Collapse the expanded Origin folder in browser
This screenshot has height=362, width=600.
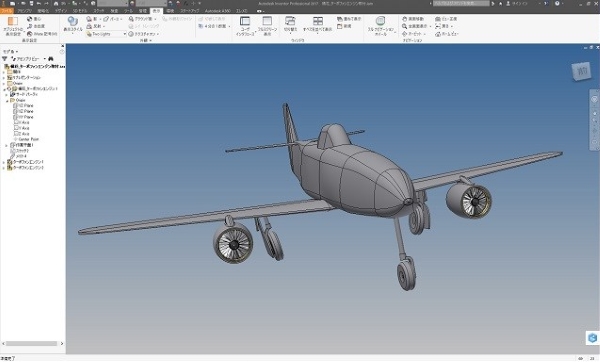click(x=7, y=100)
